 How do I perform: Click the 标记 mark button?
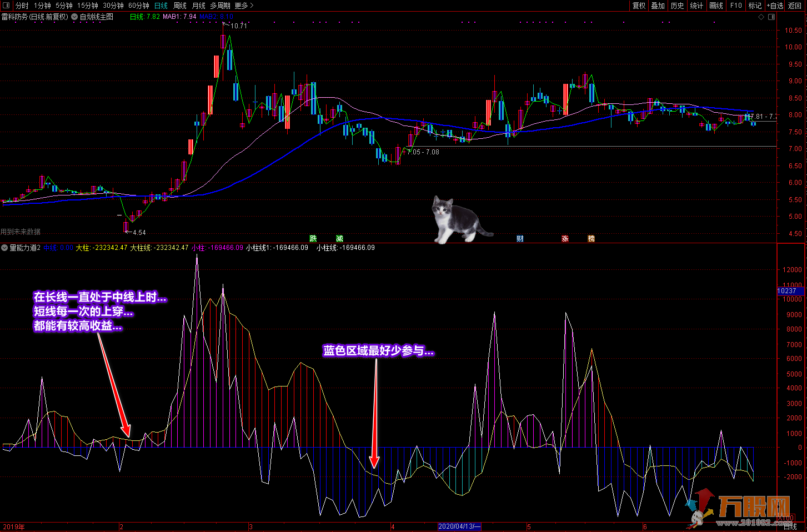pos(755,6)
